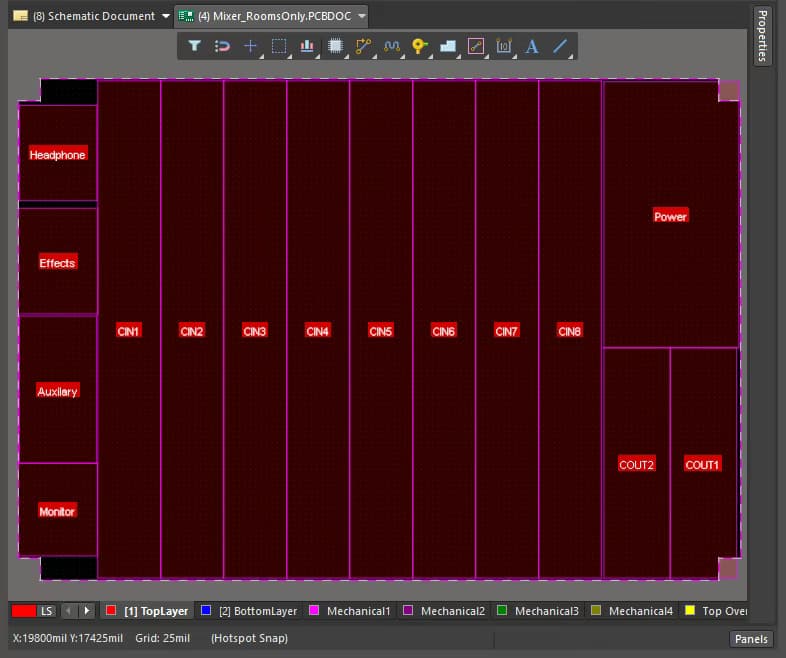Select the Move Objects crosshair tool

(x=251, y=46)
